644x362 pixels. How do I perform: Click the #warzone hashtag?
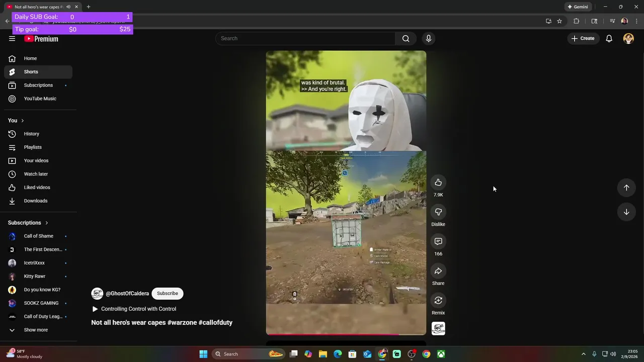pyautogui.click(x=182, y=323)
